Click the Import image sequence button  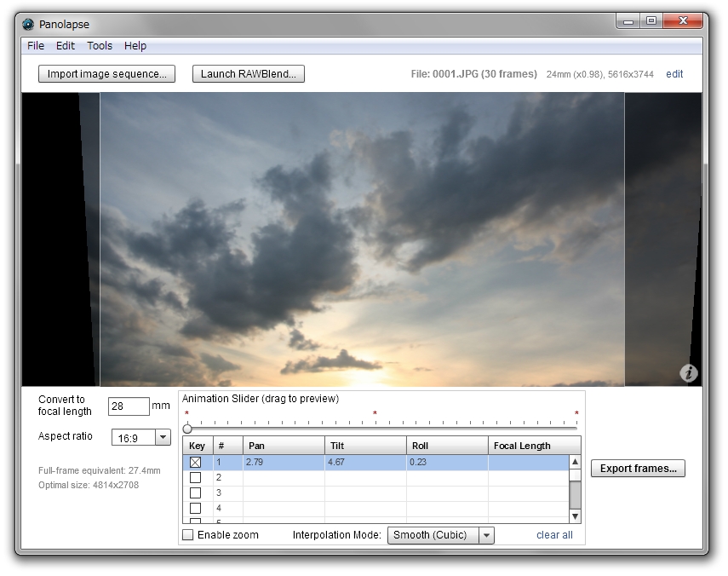106,73
